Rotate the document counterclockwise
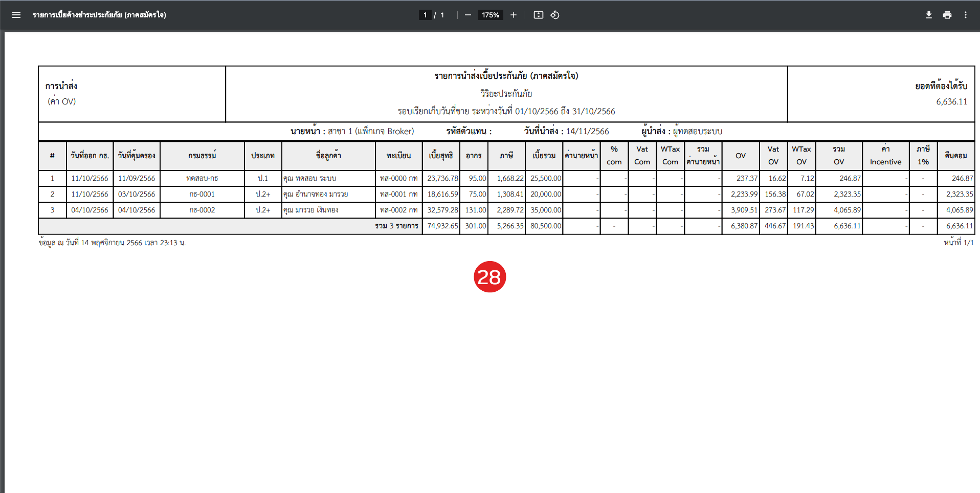This screenshot has height=493, width=980. pos(555,15)
